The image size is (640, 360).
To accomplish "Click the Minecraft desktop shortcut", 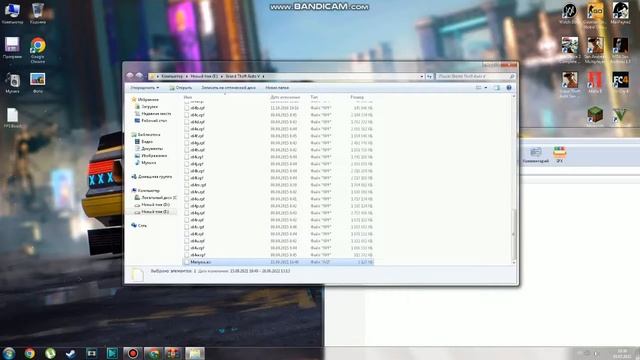I will (595, 116).
